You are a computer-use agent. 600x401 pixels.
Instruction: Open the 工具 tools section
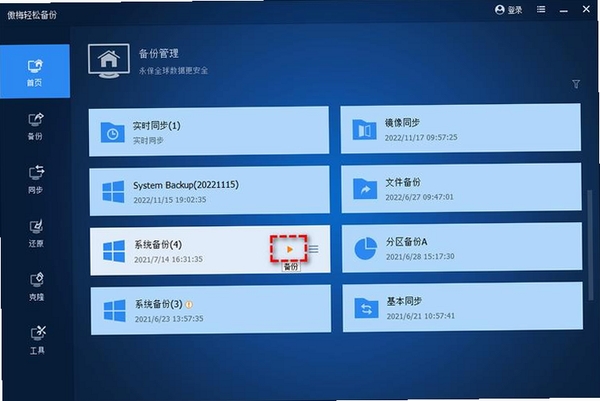(x=38, y=340)
